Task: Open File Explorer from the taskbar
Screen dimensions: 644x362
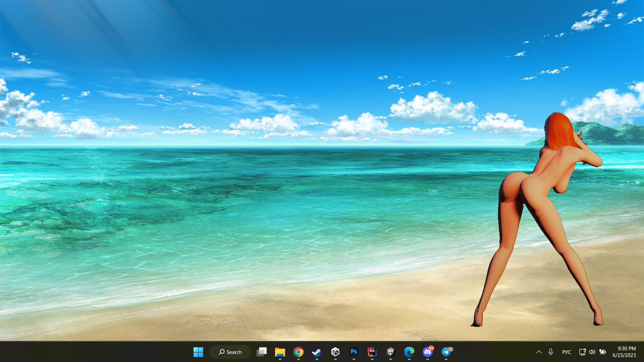Action: click(x=280, y=352)
